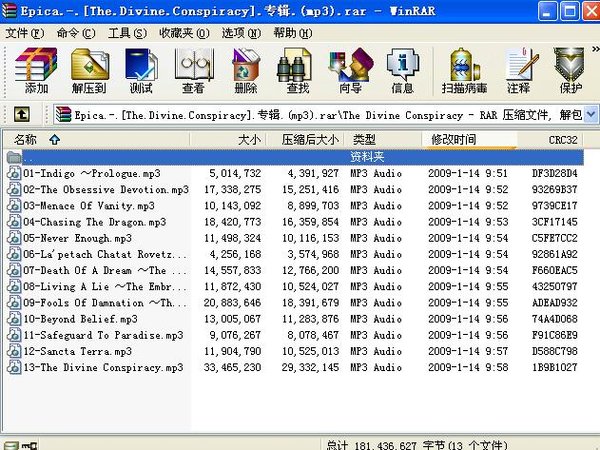This screenshot has width=600, height=450.
Task: Select file 08-Living A Lie
Action: (x=105, y=287)
